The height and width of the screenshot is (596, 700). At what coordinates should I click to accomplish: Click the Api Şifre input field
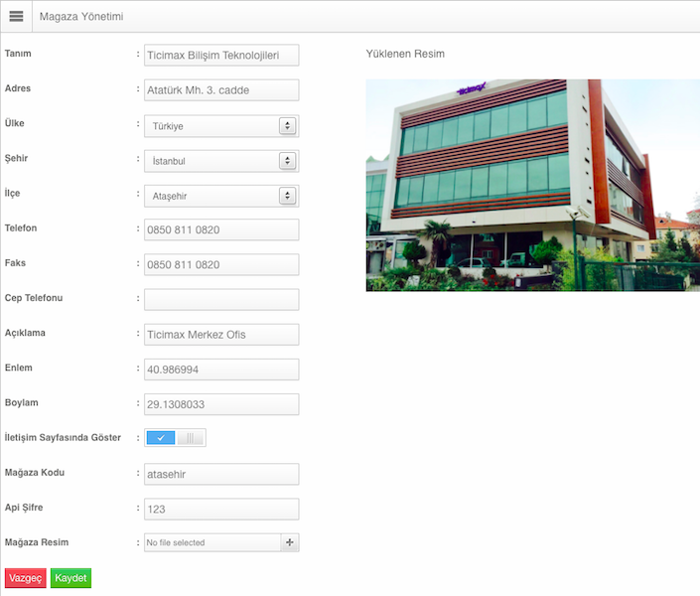[221, 510]
